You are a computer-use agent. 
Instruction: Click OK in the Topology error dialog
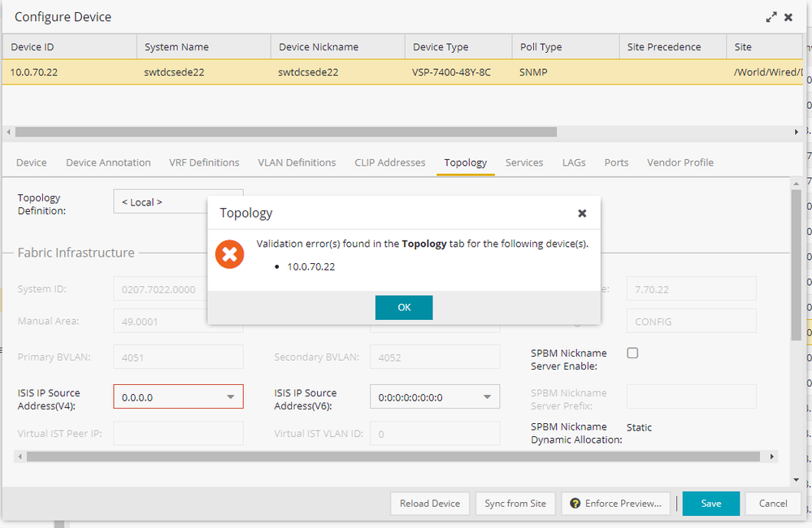click(x=403, y=307)
